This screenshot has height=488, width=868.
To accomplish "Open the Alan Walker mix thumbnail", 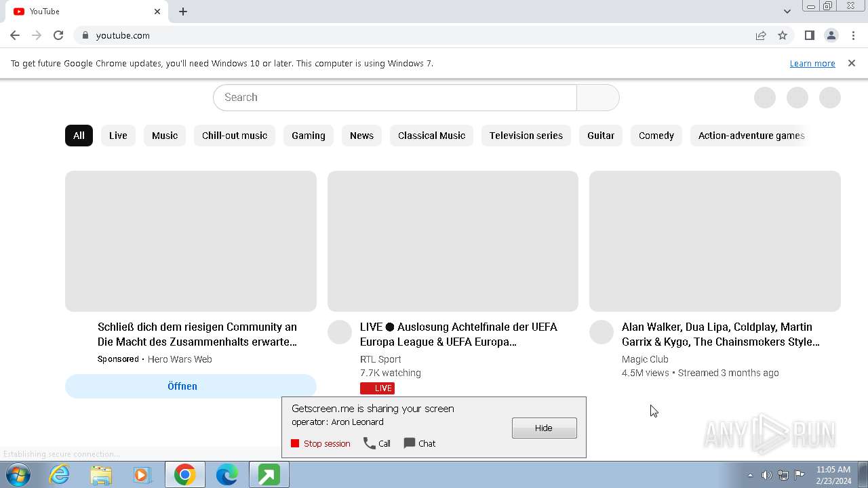I will coord(715,241).
